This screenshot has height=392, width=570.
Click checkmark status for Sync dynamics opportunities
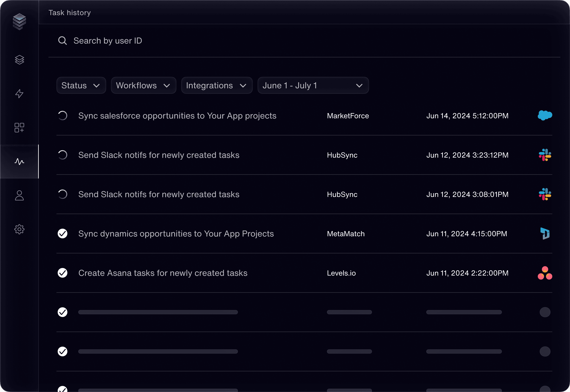pyautogui.click(x=62, y=234)
